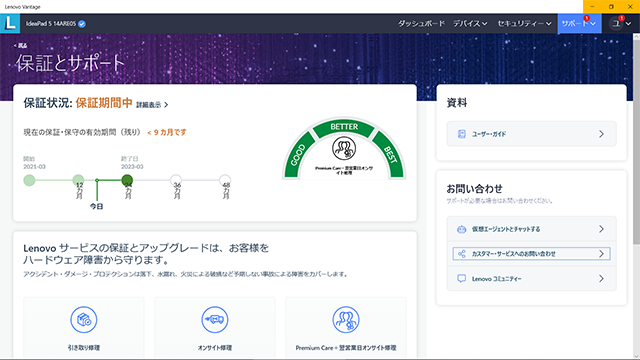The height and width of the screenshot is (360, 640).
Task: Open the user account dropdown
Action: pyautogui.click(x=621, y=24)
